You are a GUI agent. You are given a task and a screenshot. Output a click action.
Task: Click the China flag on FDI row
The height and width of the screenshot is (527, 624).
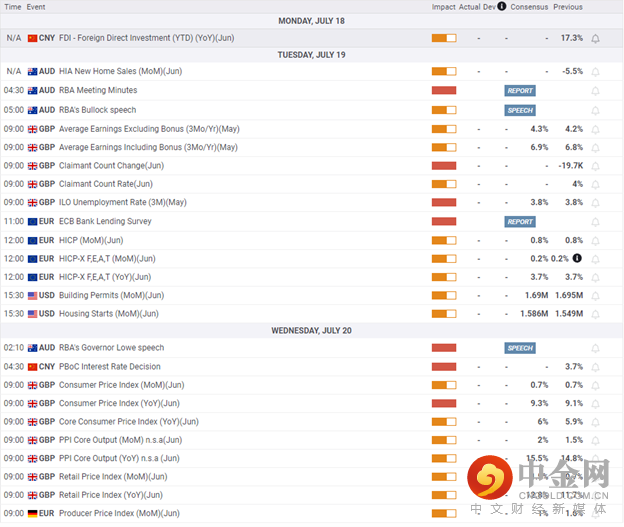pos(33,38)
